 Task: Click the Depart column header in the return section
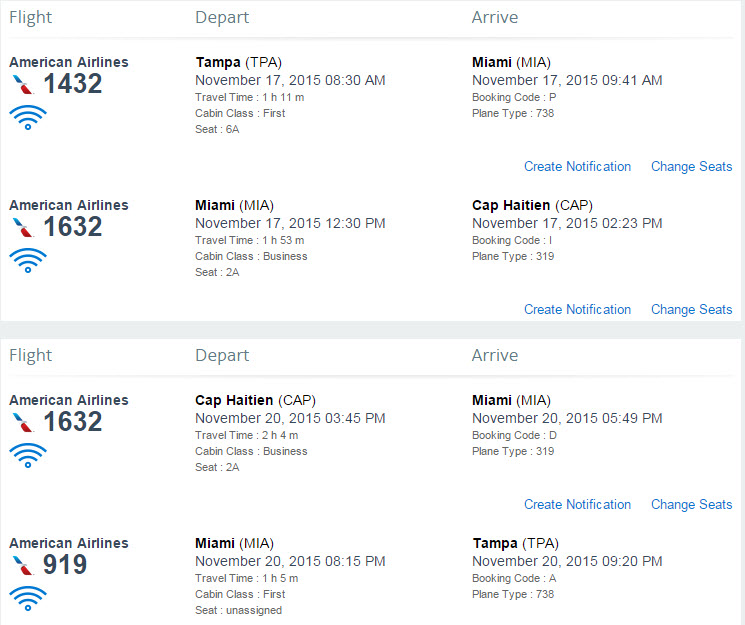point(222,355)
